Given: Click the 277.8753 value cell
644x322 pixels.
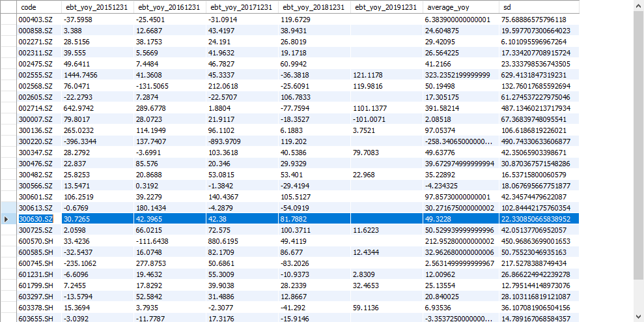Looking at the screenshot, I should click(169, 263).
